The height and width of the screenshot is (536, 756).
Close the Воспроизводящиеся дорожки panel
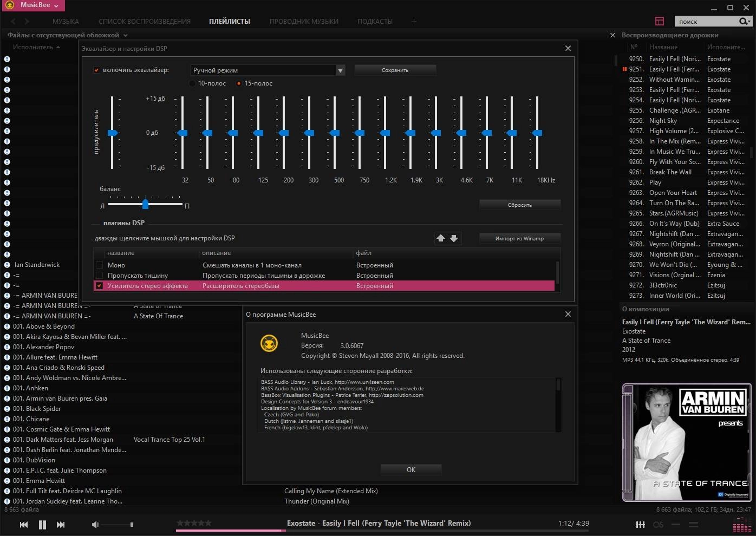(612, 35)
